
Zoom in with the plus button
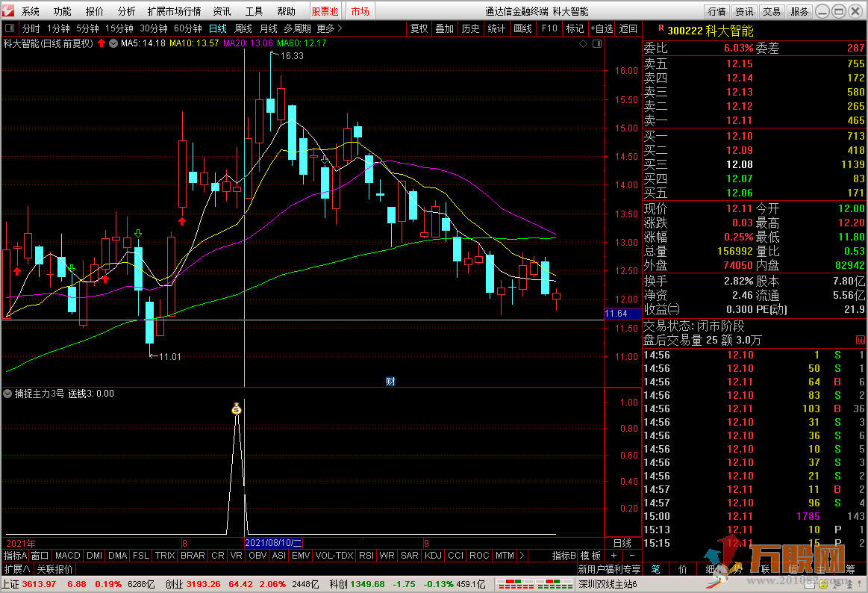click(613, 556)
